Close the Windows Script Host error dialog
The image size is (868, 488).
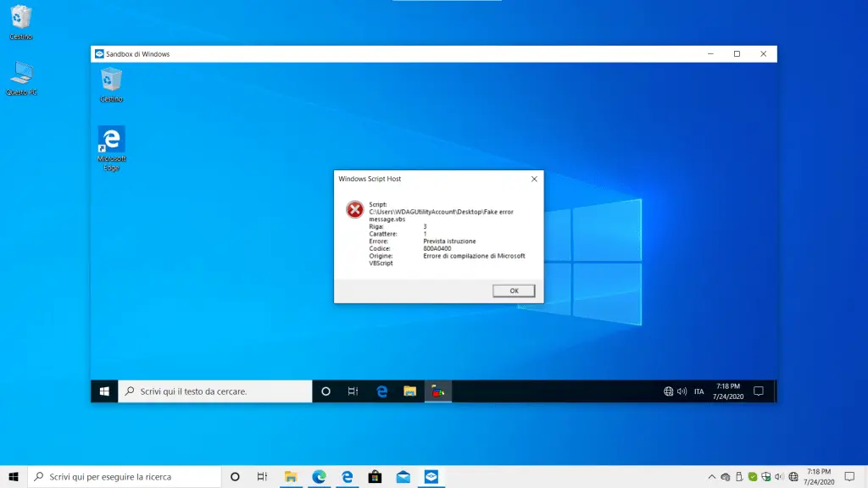pos(534,179)
